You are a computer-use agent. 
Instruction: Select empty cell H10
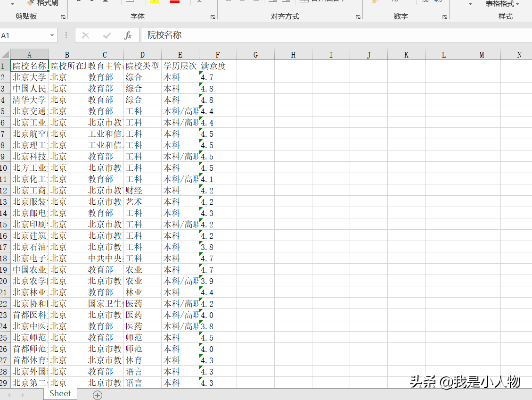click(293, 168)
